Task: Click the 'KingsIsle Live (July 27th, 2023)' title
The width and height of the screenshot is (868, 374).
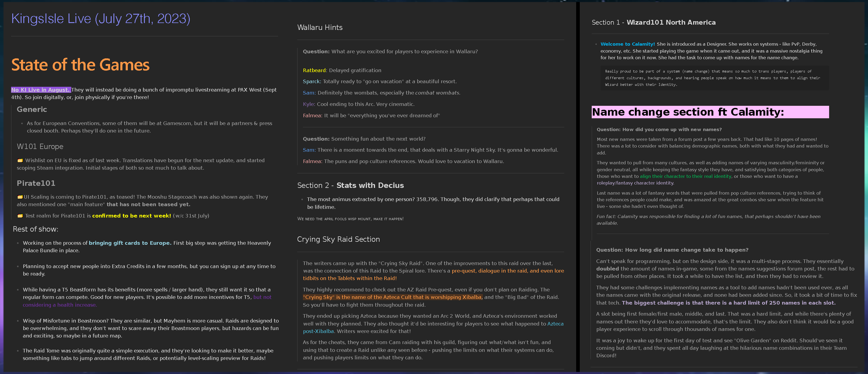Action: coord(101,19)
